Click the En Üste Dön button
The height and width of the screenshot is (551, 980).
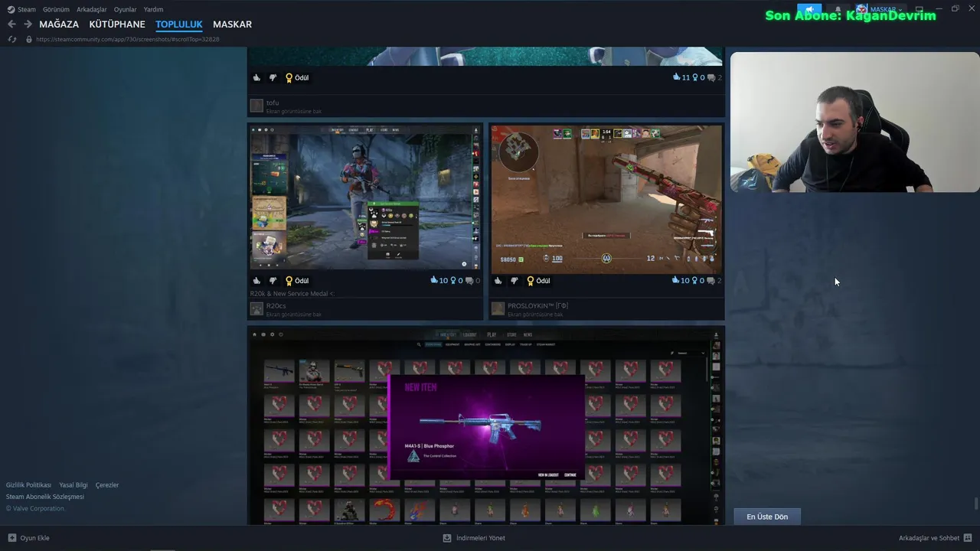click(x=767, y=517)
